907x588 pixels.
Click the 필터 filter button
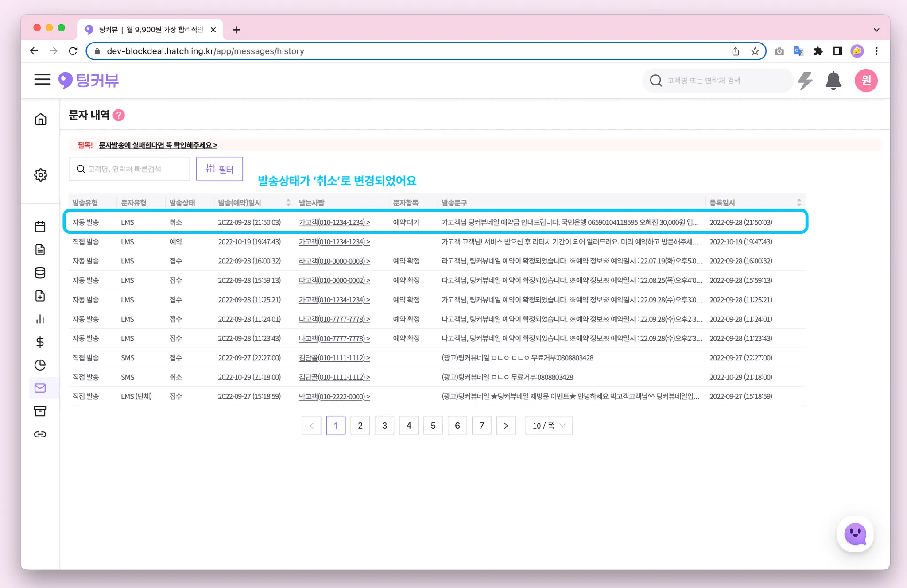coord(220,169)
